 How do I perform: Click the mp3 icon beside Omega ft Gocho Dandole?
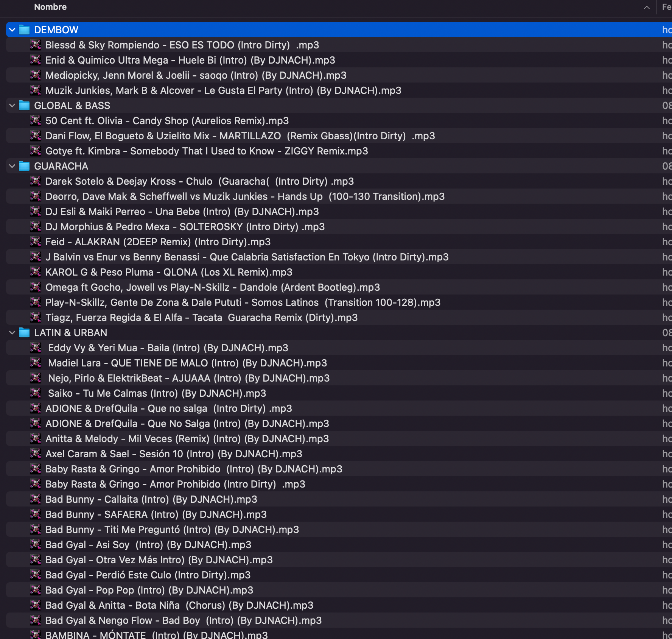point(36,287)
